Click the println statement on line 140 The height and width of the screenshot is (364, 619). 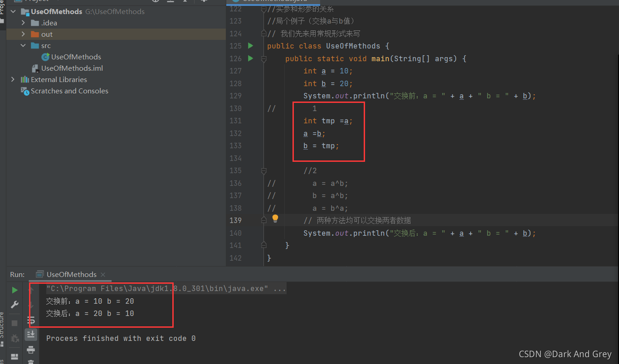(419, 233)
